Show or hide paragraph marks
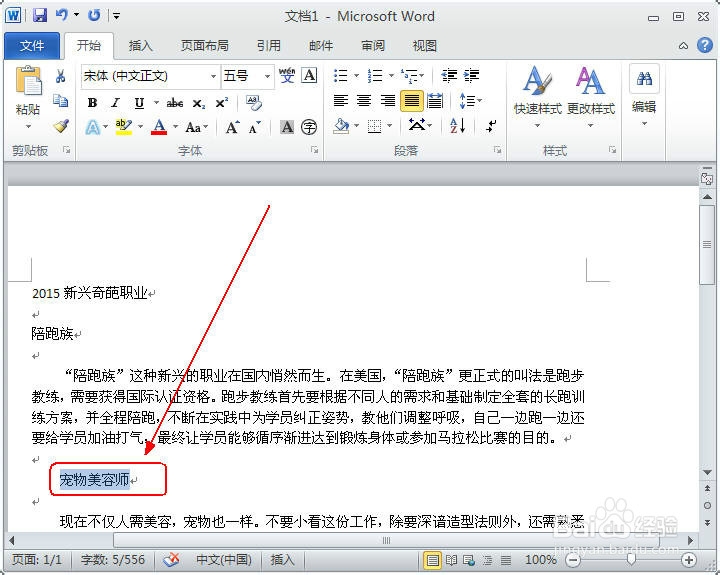 491,125
